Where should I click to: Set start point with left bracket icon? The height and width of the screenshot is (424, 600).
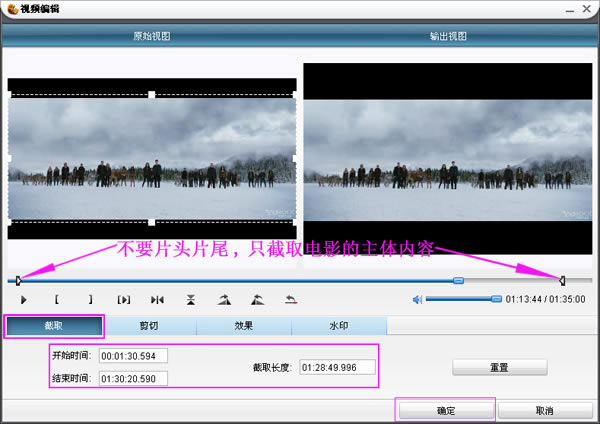tap(57, 299)
